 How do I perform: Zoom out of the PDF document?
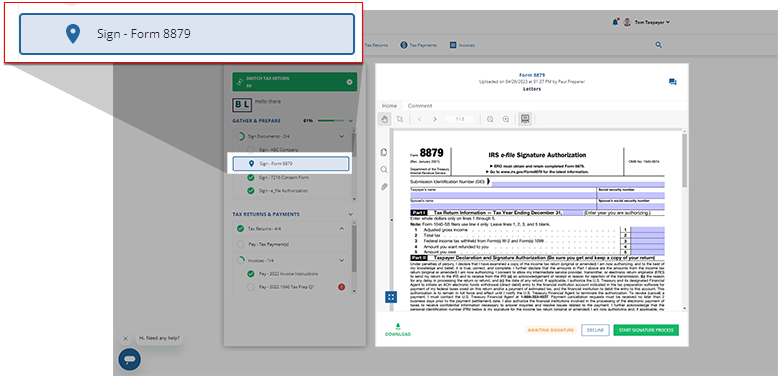click(490, 119)
